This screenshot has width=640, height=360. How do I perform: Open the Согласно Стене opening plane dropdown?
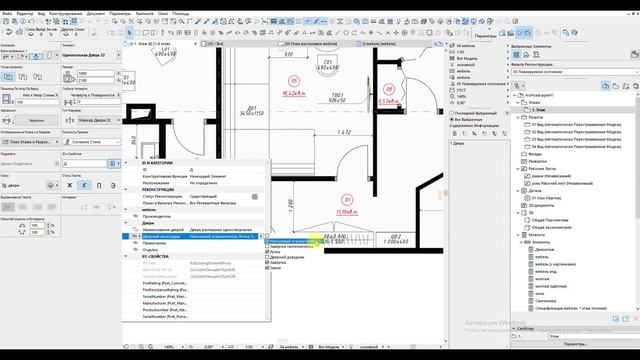(x=92, y=142)
